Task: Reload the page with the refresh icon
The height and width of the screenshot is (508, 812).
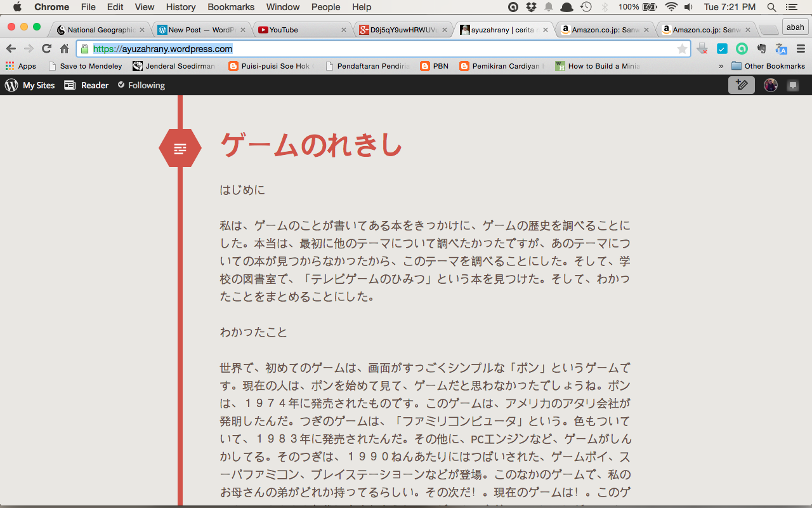Action: tap(46, 49)
